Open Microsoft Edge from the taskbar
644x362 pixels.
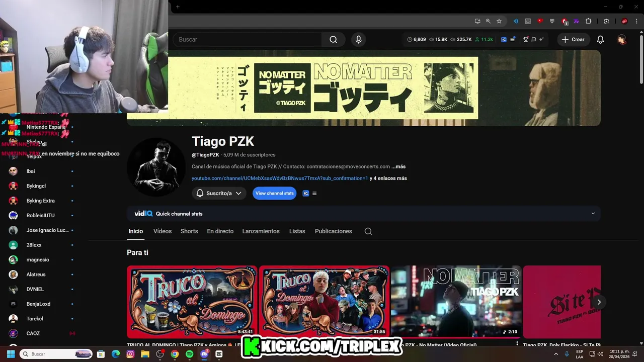pyautogui.click(x=116, y=354)
